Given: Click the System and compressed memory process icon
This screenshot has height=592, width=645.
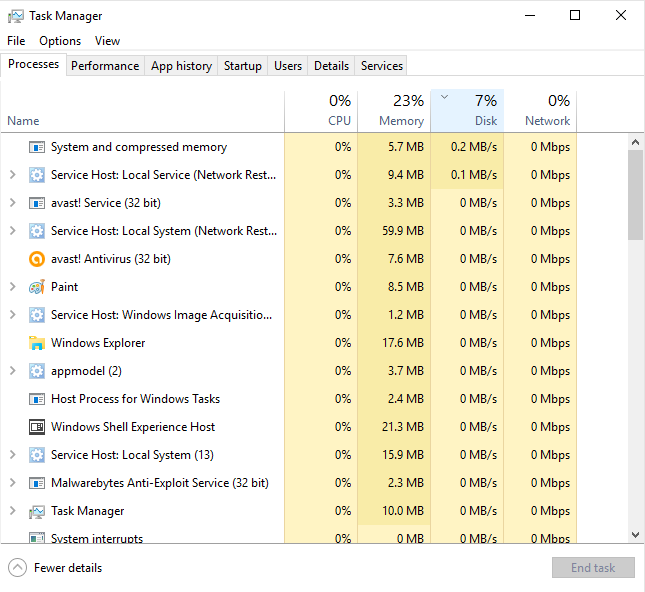Looking at the screenshot, I should (x=37, y=147).
